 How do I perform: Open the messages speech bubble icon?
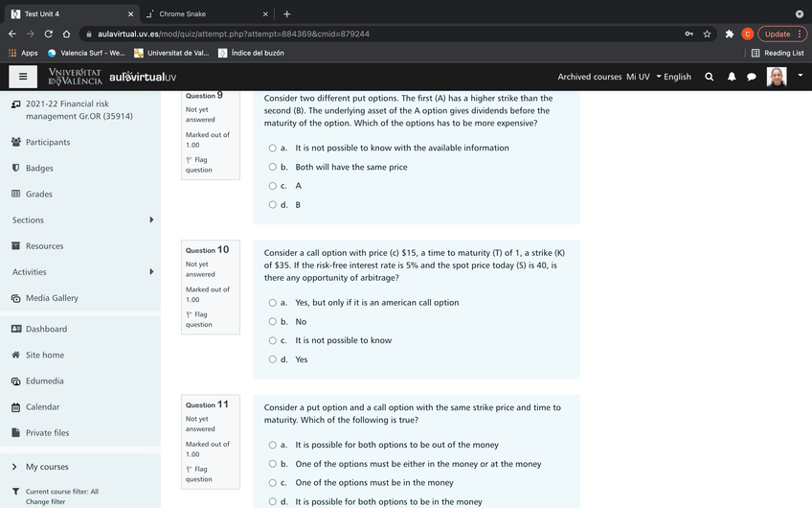[x=752, y=77]
